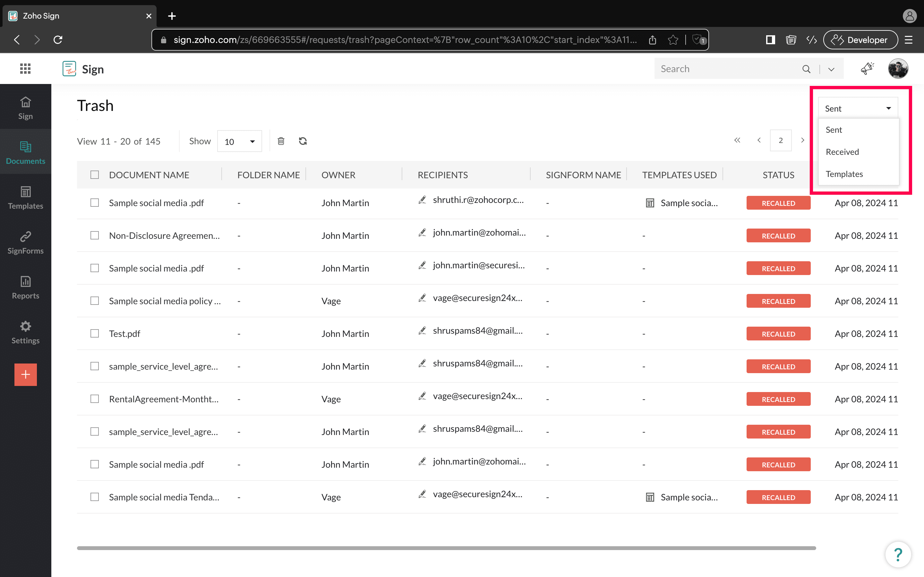
Task: Choose Templates from the dropdown list
Action: pyautogui.click(x=844, y=174)
